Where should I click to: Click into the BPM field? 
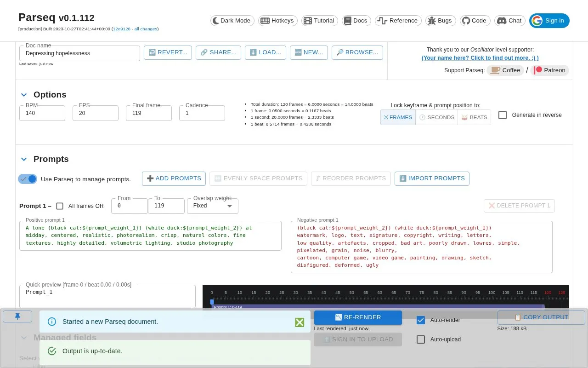(42, 113)
